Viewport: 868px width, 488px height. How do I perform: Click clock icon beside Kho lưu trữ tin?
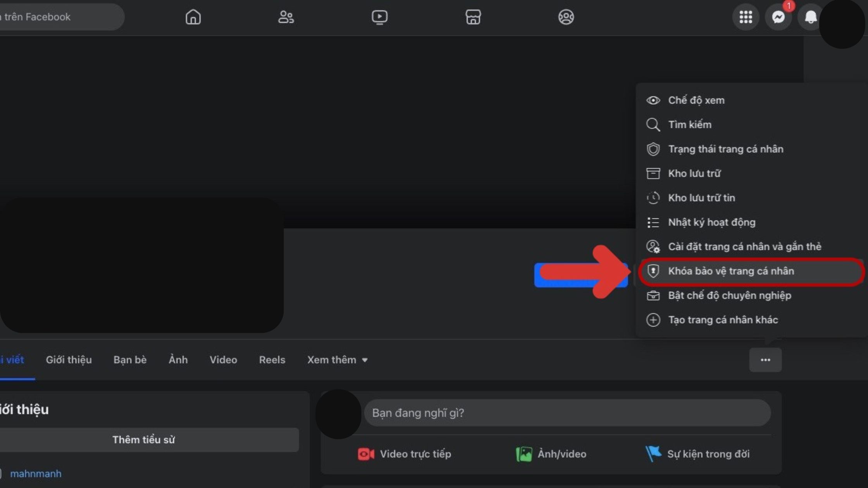(x=653, y=198)
